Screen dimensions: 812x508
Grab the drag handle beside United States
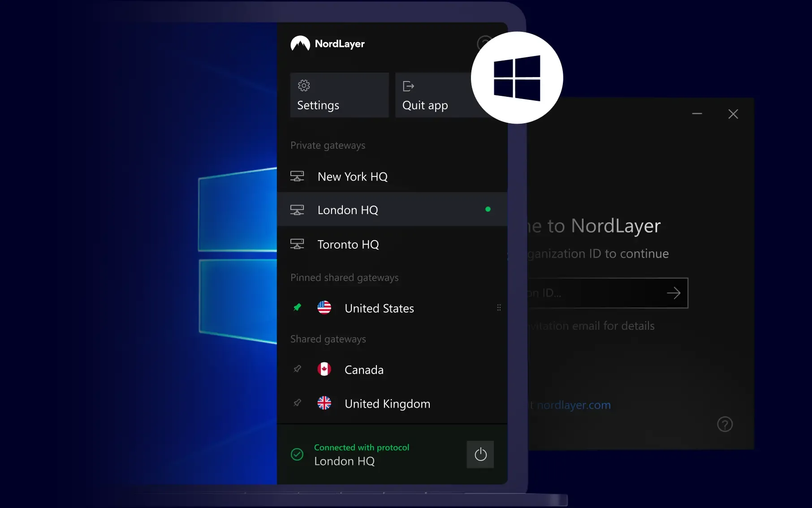(499, 308)
